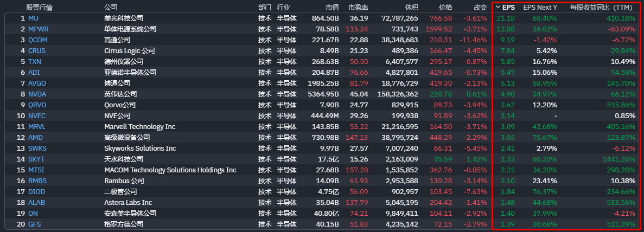Image resolution: width=644 pixels, height=232 pixels.
Task: Click the 股票行情 column header
Action: 39,7
